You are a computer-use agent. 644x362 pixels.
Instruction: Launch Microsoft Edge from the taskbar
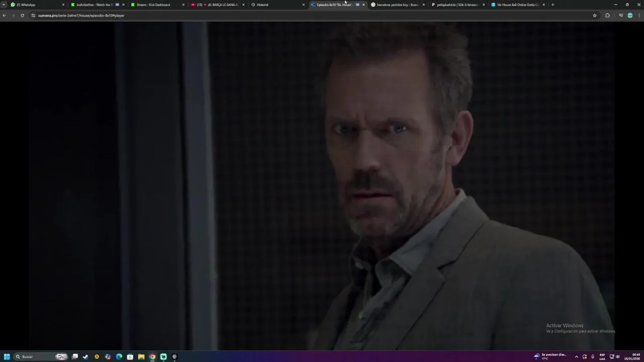tap(119, 356)
